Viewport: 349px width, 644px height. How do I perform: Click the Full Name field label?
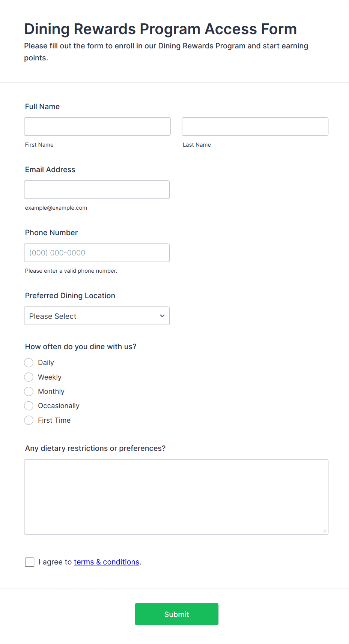(42, 107)
